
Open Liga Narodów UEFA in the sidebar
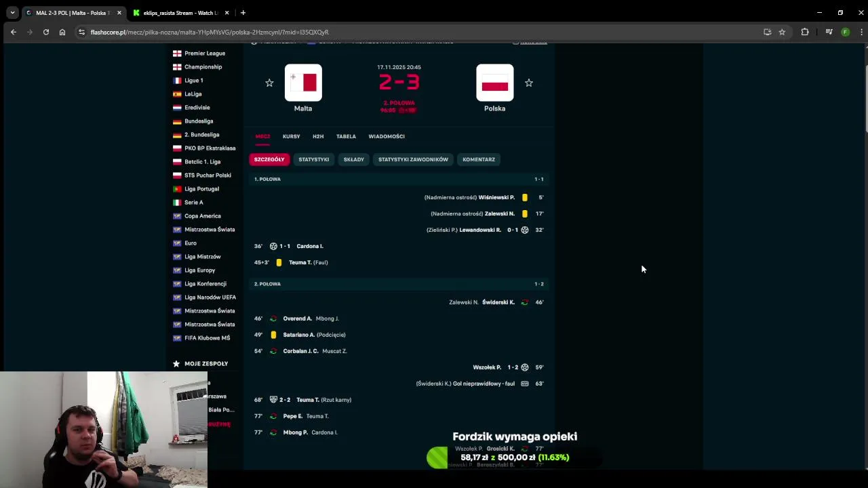[210, 297]
